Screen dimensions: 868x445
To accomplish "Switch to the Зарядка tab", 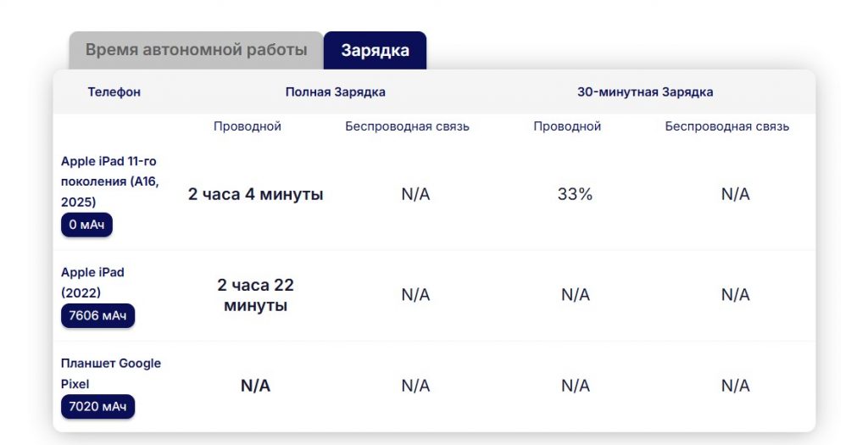I will [375, 50].
